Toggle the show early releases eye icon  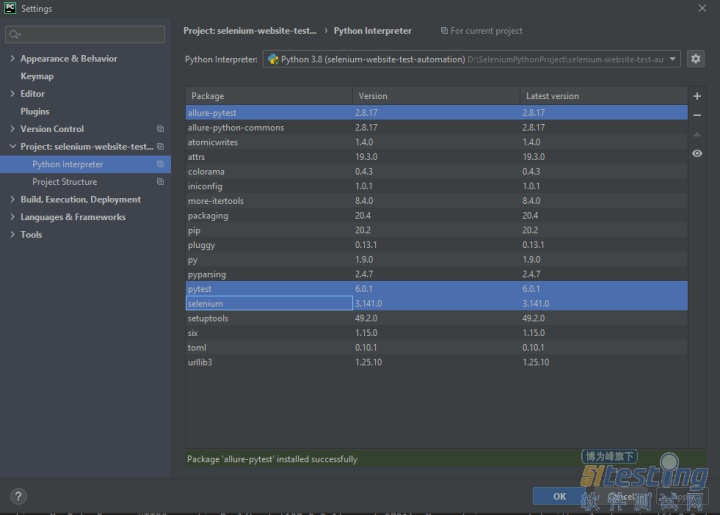697,153
